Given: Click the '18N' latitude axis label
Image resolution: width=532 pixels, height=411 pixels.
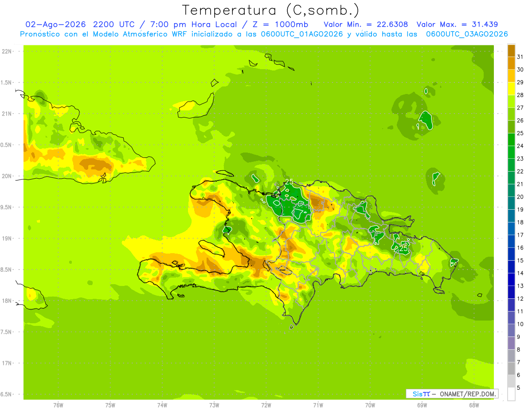Looking at the screenshot, I should [8, 301].
